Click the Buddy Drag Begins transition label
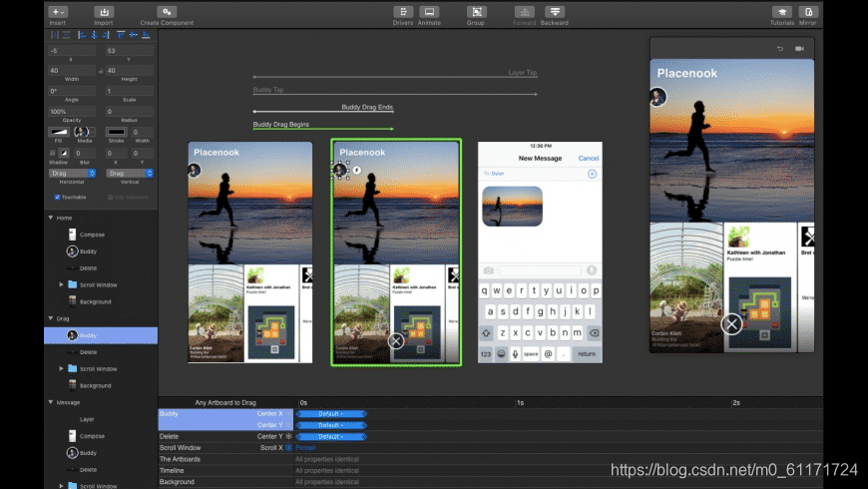The width and height of the screenshot is (868, 489). click(x=281, y=124)
